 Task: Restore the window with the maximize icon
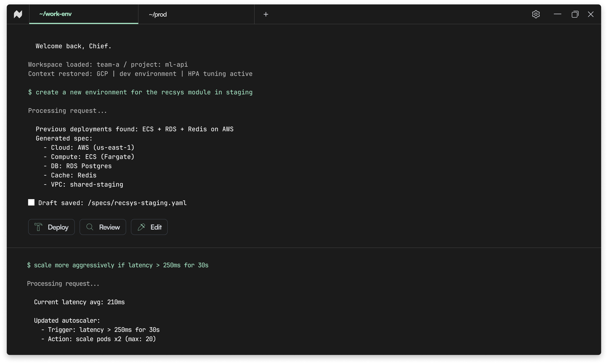(575, 14)
